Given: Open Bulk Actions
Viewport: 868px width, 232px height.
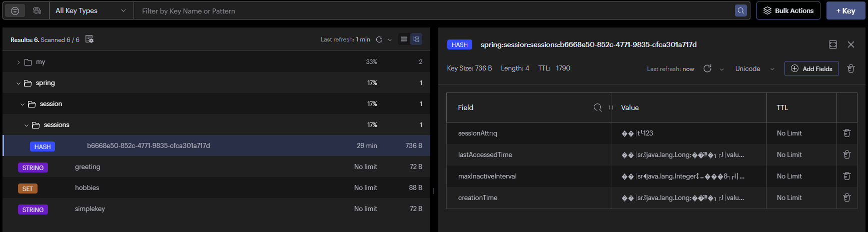Looking at the screenshot, I should (x=788, y=10).
